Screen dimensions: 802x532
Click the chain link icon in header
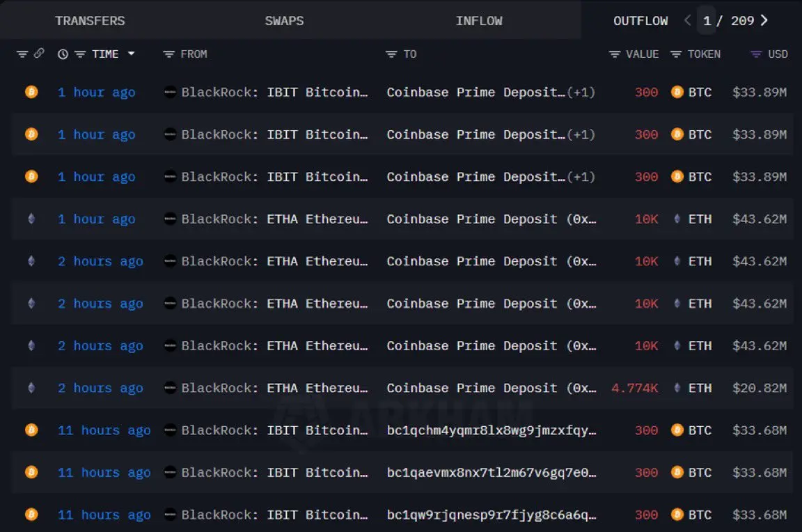point(39,53)
